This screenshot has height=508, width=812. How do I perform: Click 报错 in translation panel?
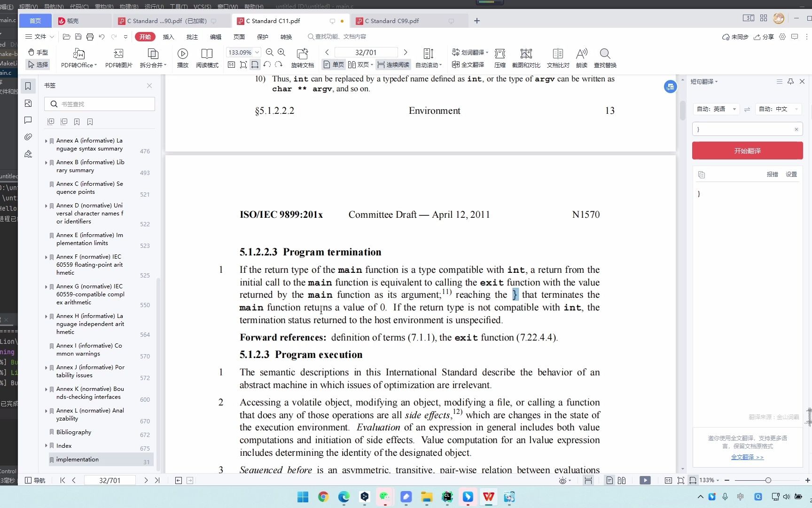[x=772, y=174]
